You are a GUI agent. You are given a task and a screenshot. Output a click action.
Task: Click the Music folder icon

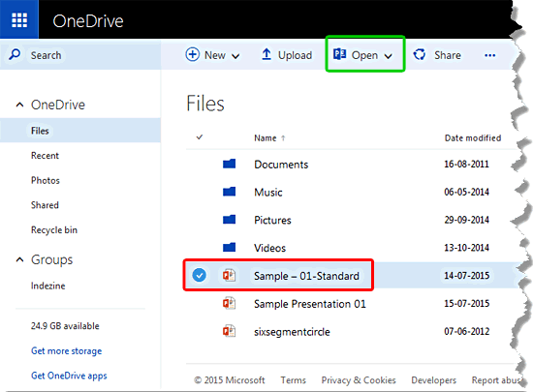coord(229,192)
